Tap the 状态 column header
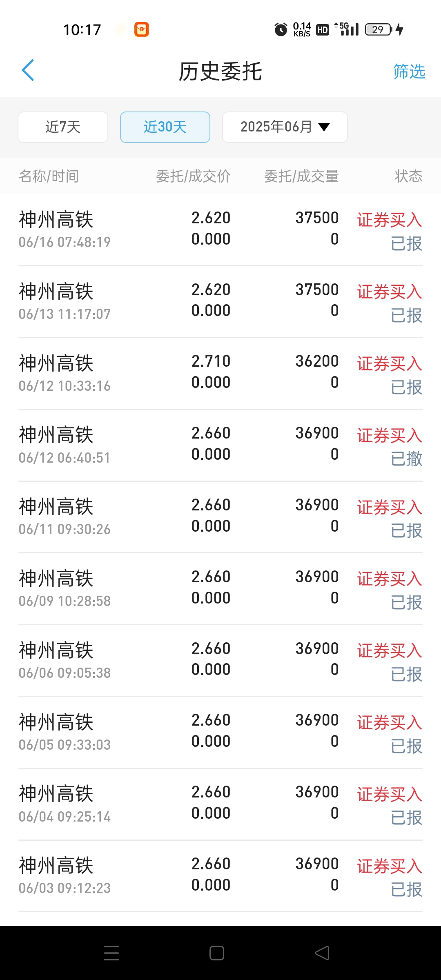This screenshot has width=441, height=980. pyautogui.click(x=408, y=176)
